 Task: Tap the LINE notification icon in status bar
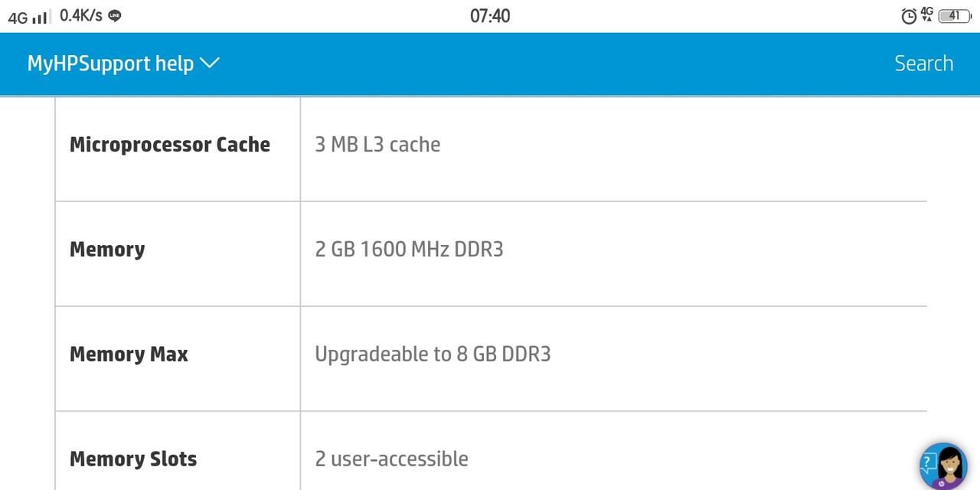click(113, 15)
